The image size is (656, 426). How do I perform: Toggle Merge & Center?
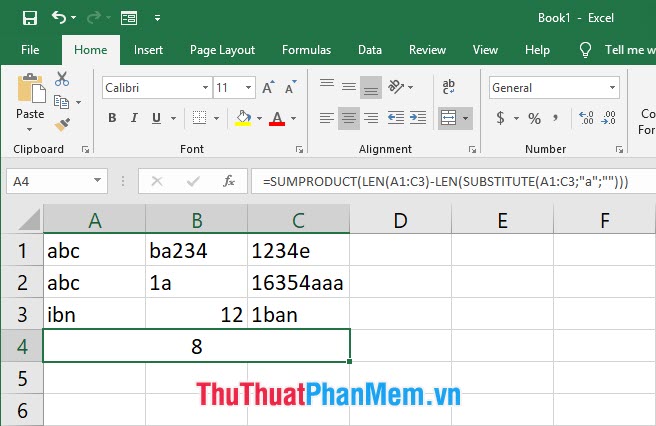pyautogui.click(x=448, y=118)
